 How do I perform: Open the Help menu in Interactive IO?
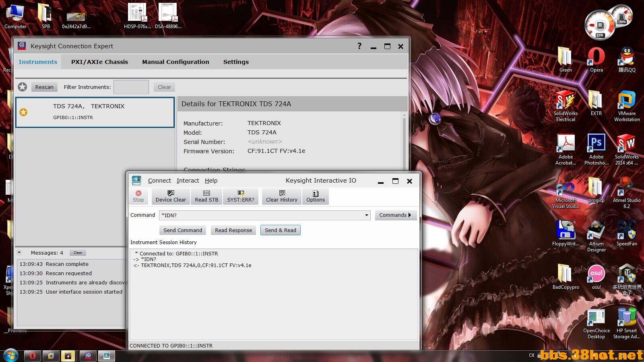point(211,181)
